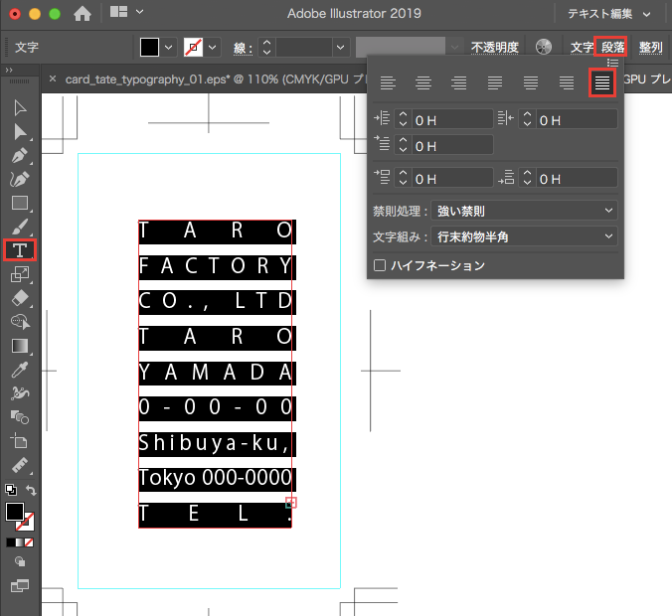
Task: Click the justify all lines alignment icon
Action: [601, 83]
